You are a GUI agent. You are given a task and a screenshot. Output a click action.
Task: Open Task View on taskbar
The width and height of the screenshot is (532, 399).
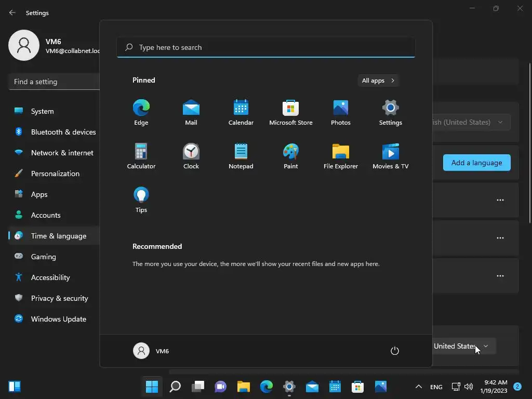[198, 387]
